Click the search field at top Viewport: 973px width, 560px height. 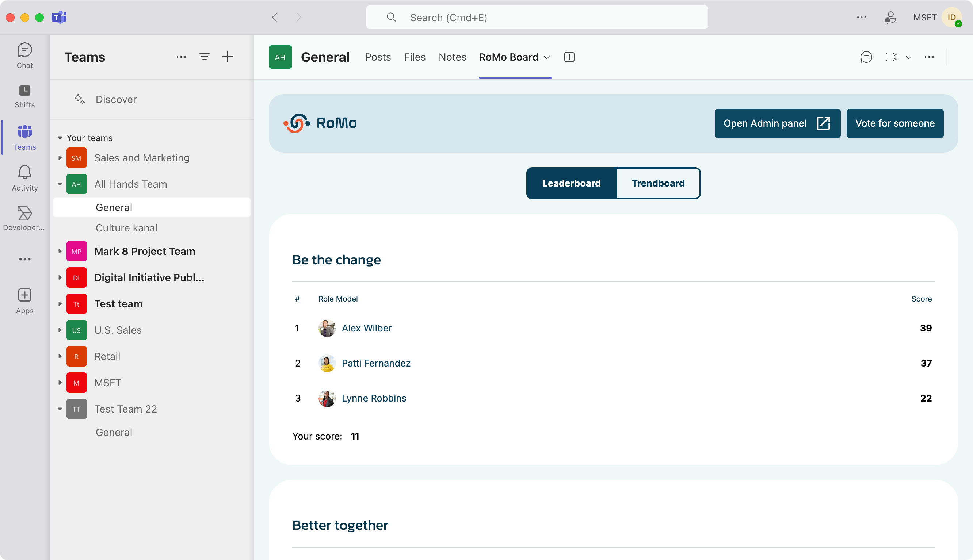click(x=537, y=17)
